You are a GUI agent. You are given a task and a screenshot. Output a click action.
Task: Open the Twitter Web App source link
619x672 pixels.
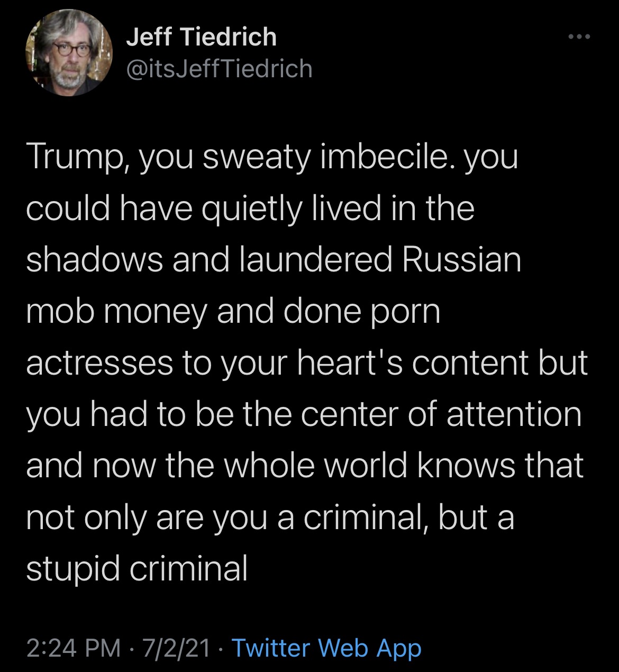pos(326,648)
